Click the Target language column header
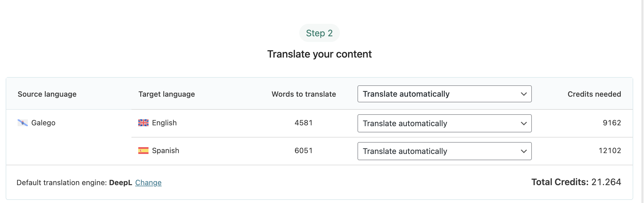644x203 pixels. [x=167, y=94]
